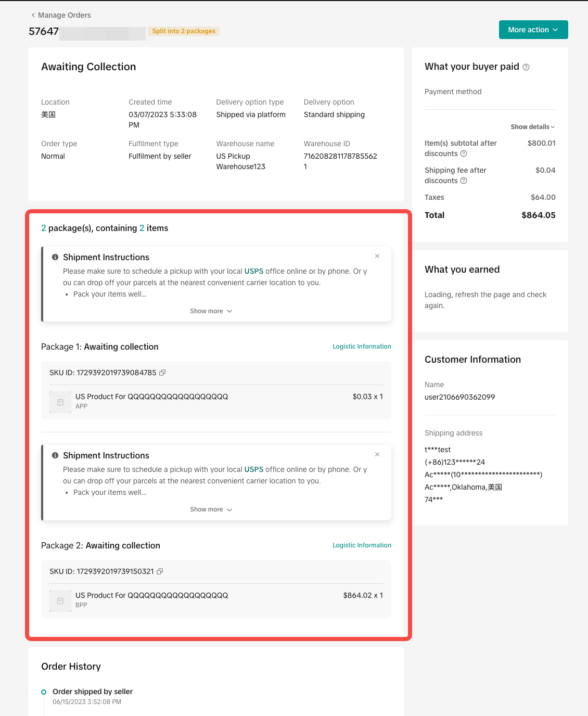The height and width of the screenshot is (716, 588).
Task: Click the Split into 2 packages tag
Action: tap(184, 31)
